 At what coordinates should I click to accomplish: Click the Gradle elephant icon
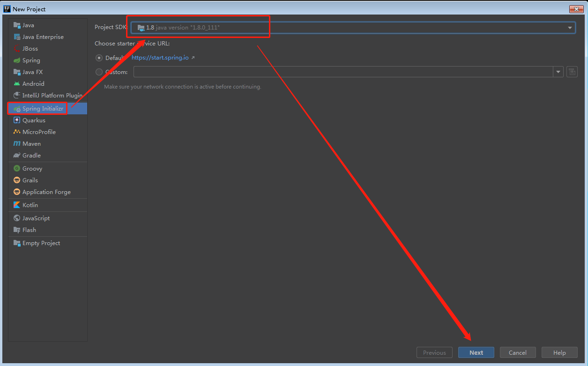click(x=17, y=156)
